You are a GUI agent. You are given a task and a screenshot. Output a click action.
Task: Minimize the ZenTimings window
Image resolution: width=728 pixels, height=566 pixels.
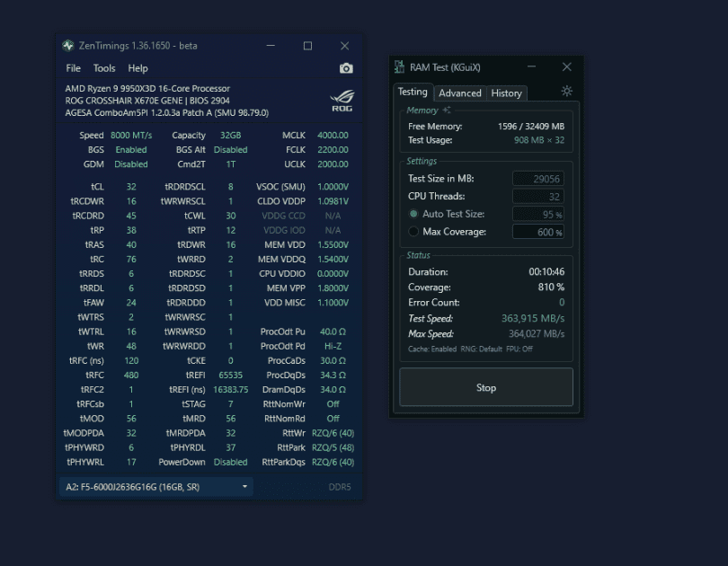coord(271,46)
